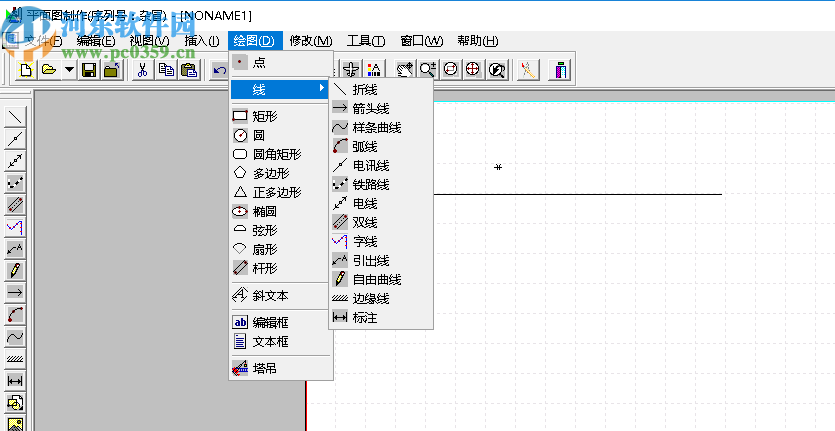Choose 椭圆 from the draw menu
This screenshot has width=835, height=431.
point(281,212)
